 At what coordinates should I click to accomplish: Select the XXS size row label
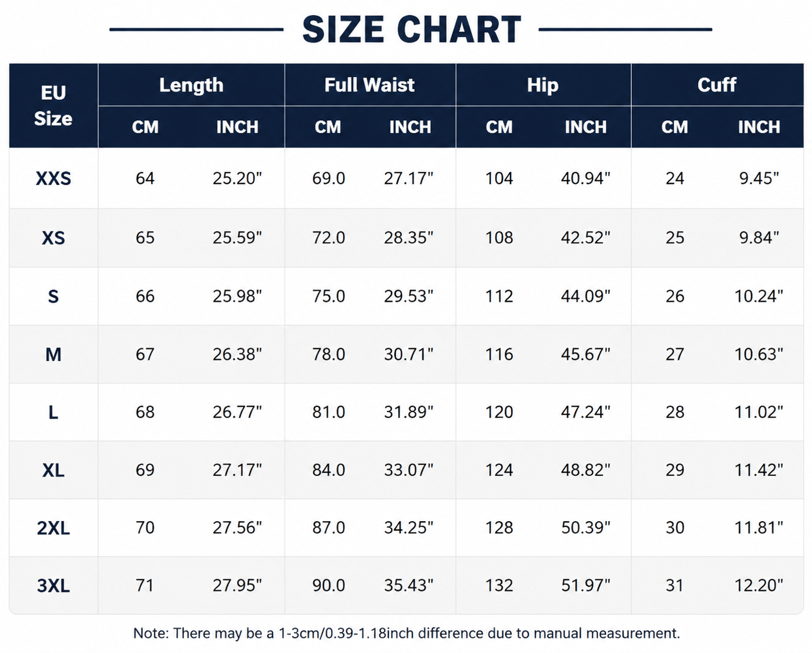53,178
